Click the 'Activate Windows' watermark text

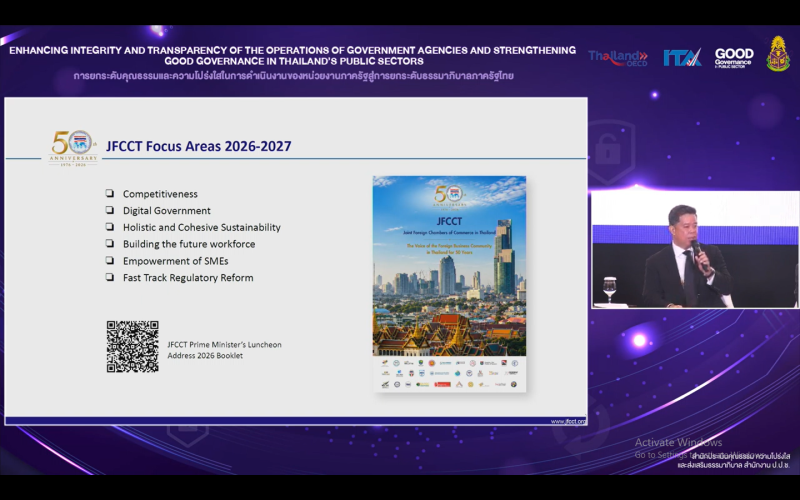(x=679, y=442)
